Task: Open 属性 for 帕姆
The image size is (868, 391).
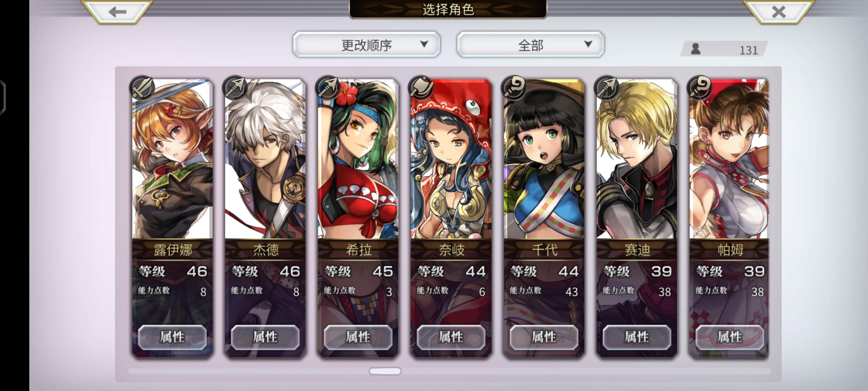Action: [x=729, y=337]
